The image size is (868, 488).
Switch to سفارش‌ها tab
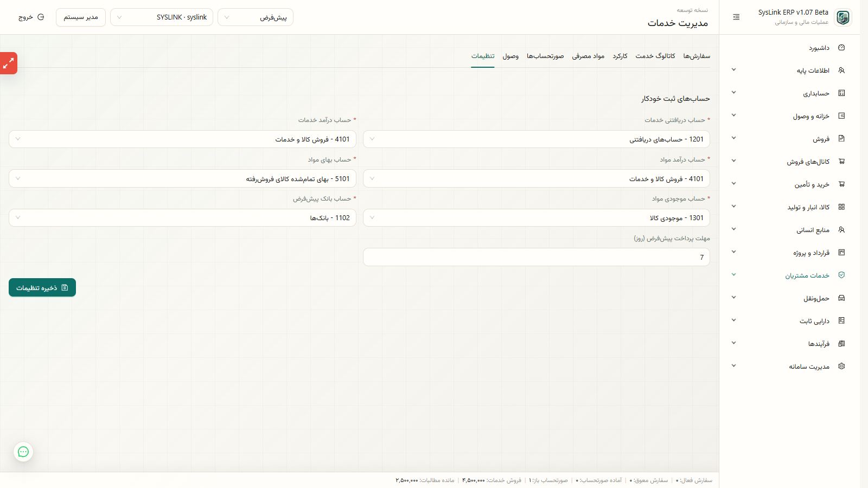697,56
